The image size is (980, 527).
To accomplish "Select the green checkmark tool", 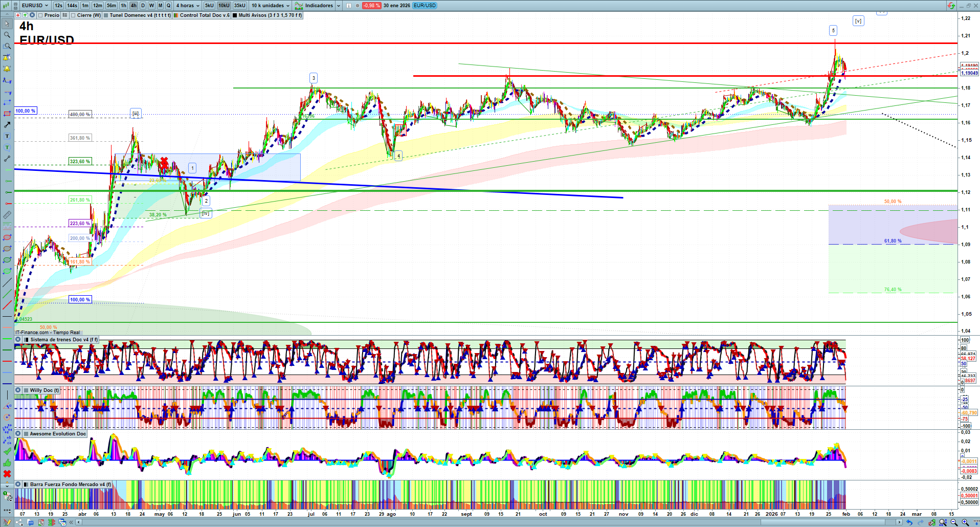I will pos(7,451).
